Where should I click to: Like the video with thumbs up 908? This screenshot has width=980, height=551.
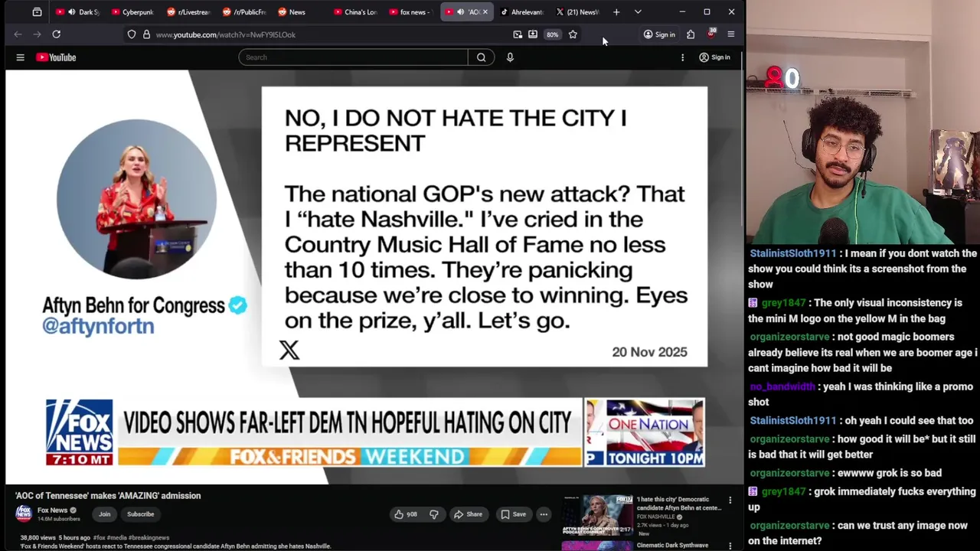(405, 514)
